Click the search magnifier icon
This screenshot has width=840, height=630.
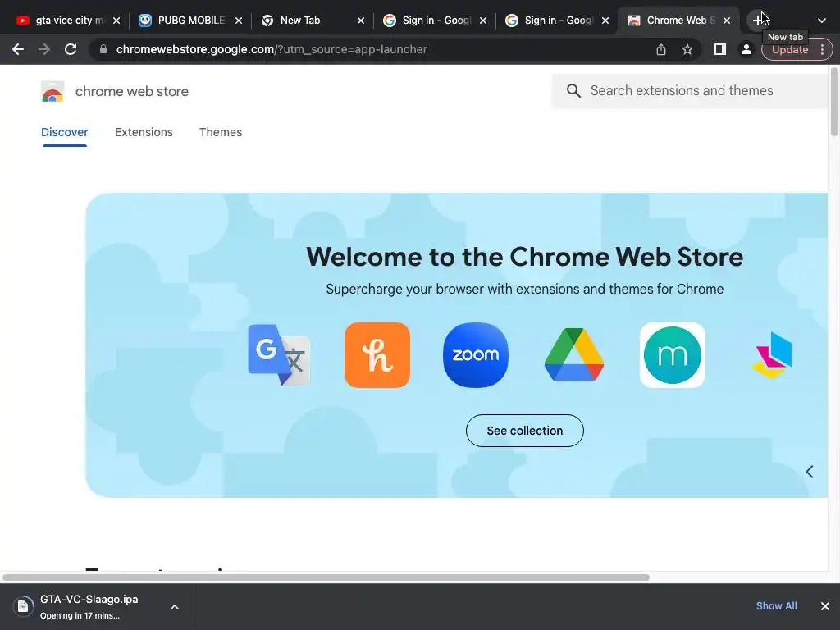click(x=573, y=90)
